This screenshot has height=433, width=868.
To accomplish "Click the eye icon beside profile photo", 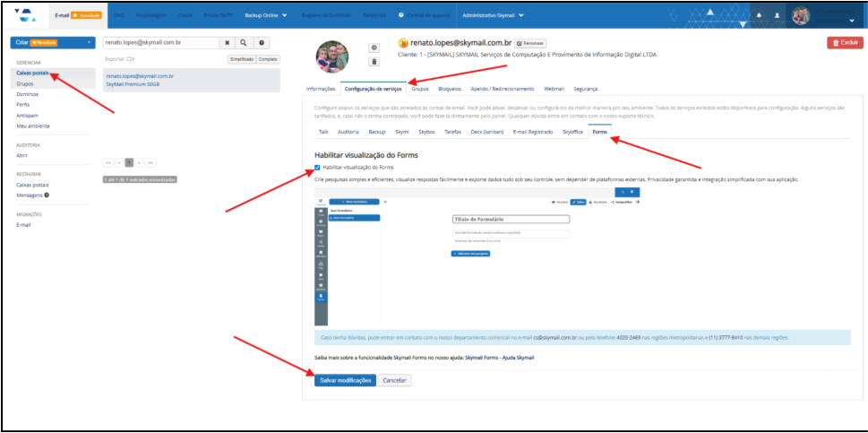I will click(x=374, y=48).
